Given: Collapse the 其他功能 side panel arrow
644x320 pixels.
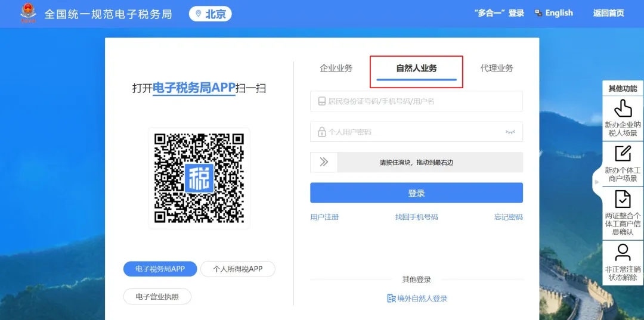Looking at the screenshot, I should coord(596,182).
